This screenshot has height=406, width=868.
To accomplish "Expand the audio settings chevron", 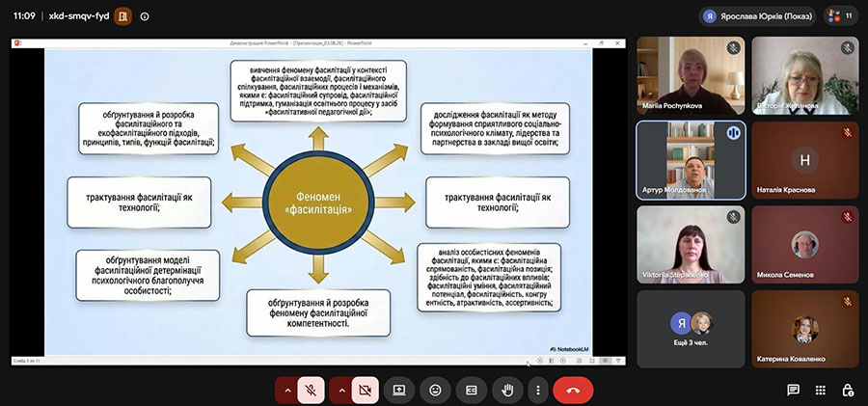I will (286, 391).
